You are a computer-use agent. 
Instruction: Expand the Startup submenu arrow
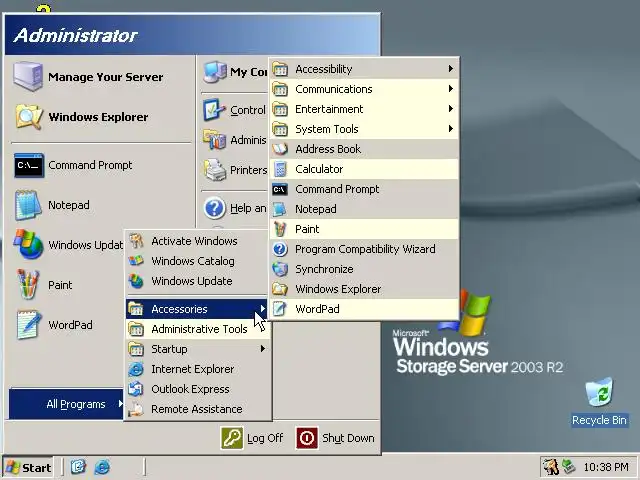tap(263, 349)
